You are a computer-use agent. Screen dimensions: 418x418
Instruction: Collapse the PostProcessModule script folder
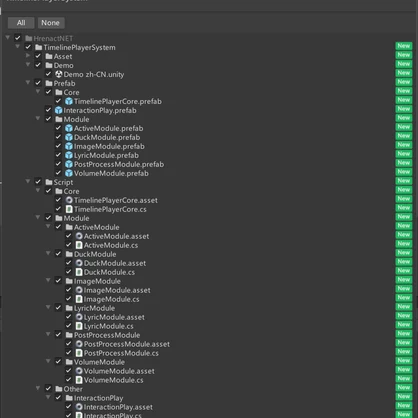(48, 334)
